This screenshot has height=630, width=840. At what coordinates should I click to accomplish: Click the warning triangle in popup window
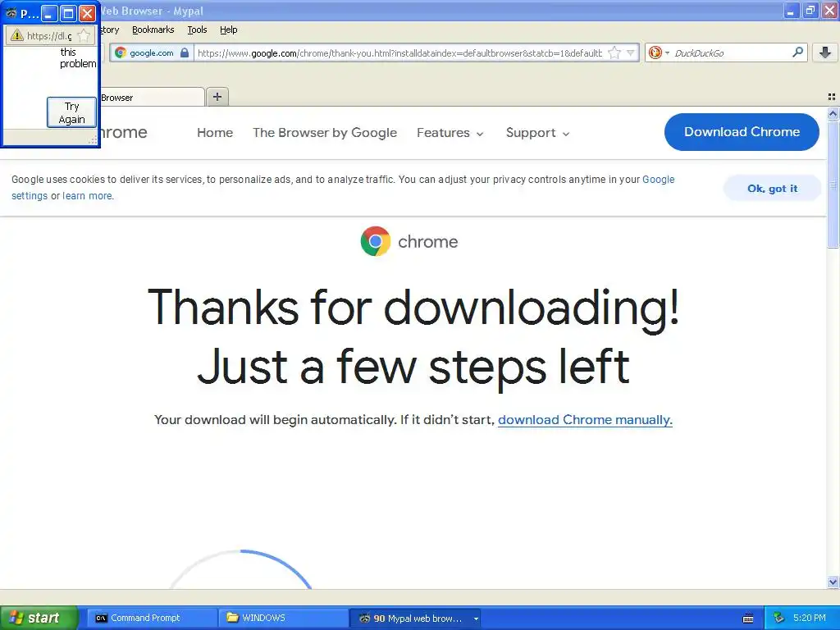point(17,35)
